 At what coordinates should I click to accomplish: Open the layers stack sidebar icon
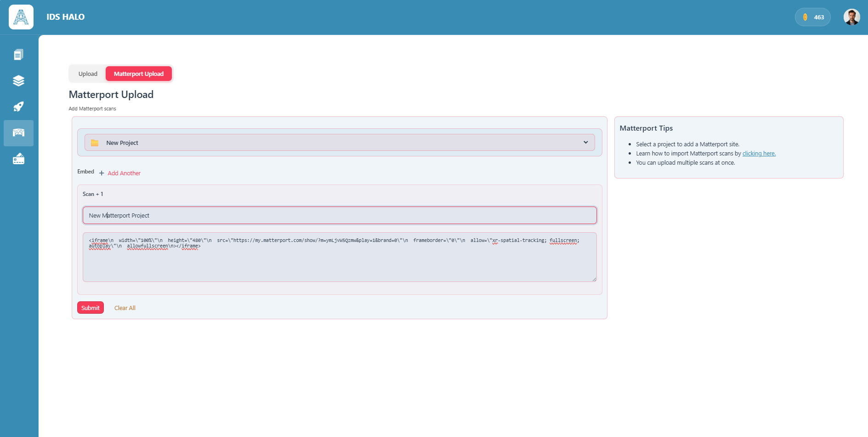(x=18, y=81)
